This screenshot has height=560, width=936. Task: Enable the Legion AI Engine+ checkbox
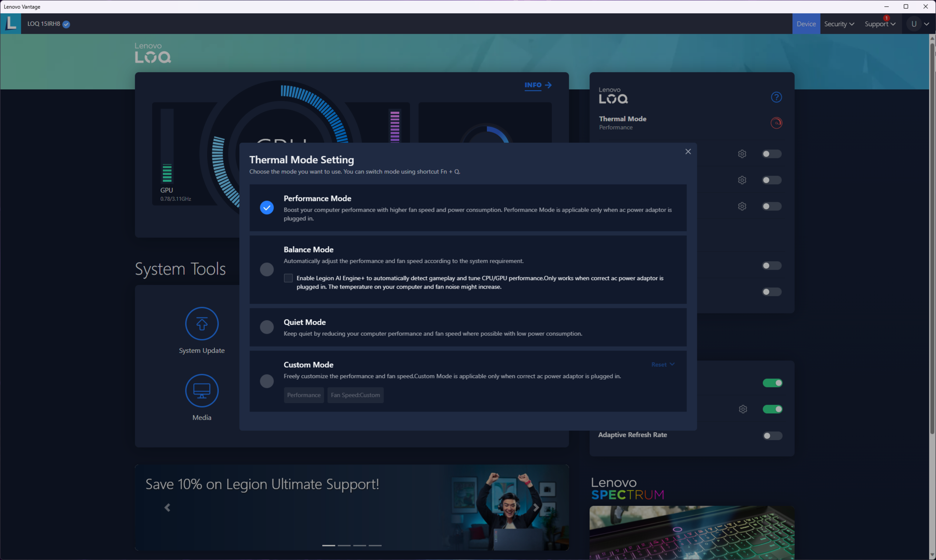click(288, 278)
